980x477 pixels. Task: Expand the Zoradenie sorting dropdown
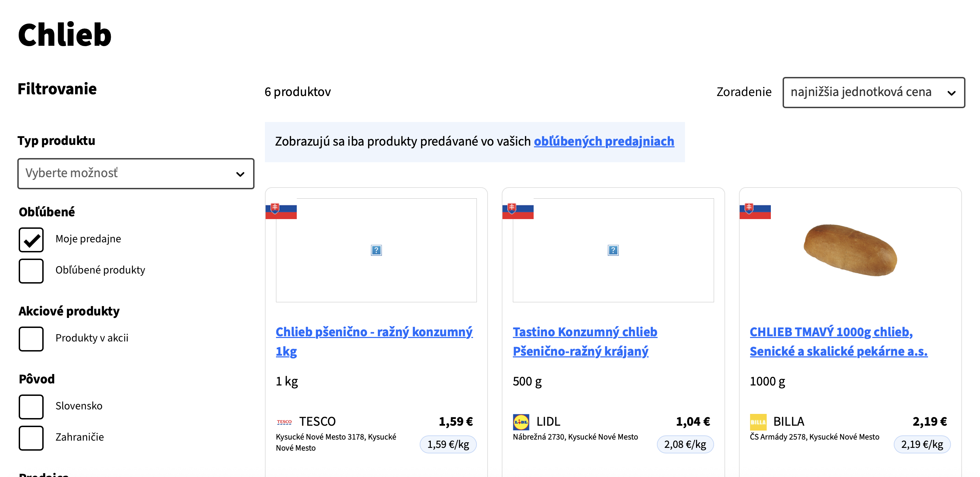click(873, 92)
